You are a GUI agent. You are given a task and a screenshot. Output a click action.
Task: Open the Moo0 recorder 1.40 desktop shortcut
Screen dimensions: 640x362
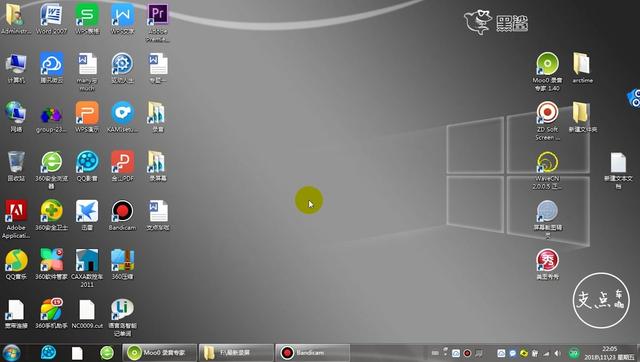click(x=547, y=71)
